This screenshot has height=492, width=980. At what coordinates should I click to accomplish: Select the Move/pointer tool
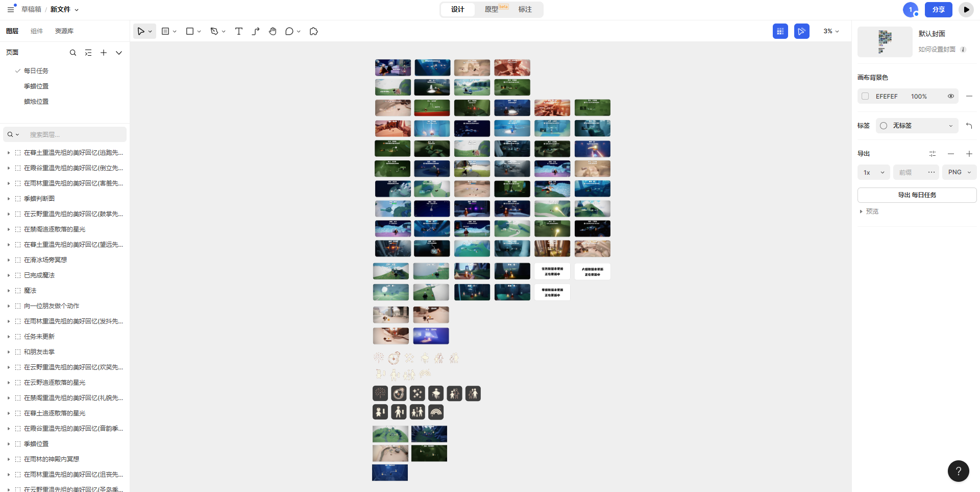tap(141, 31)
